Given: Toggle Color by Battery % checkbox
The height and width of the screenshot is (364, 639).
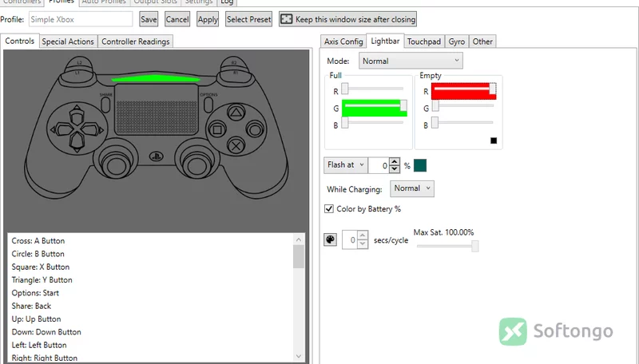Looking at the screenshot, I should coord(329,209).
